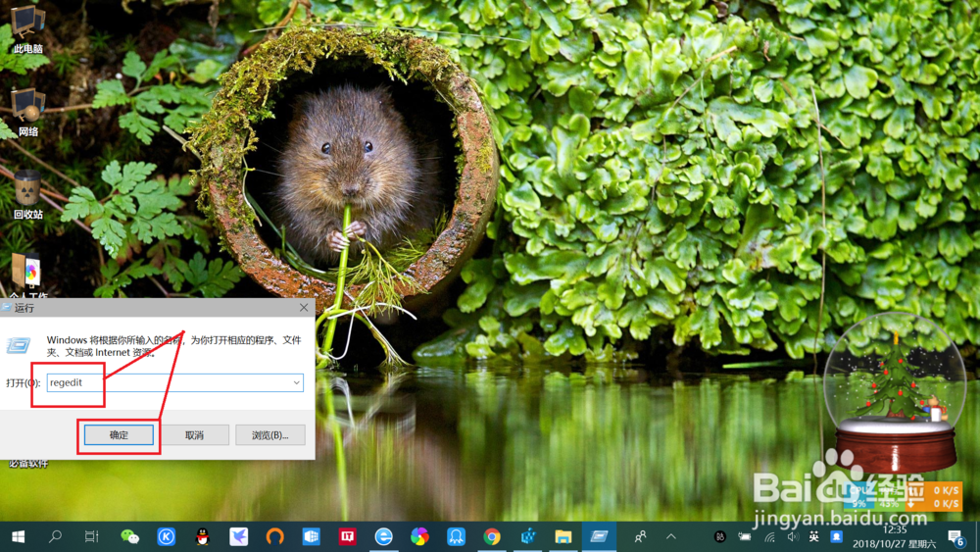Click the snow globe Christmas tree widget
Viewport: 980px width, 552px height.
pos(895,394)
